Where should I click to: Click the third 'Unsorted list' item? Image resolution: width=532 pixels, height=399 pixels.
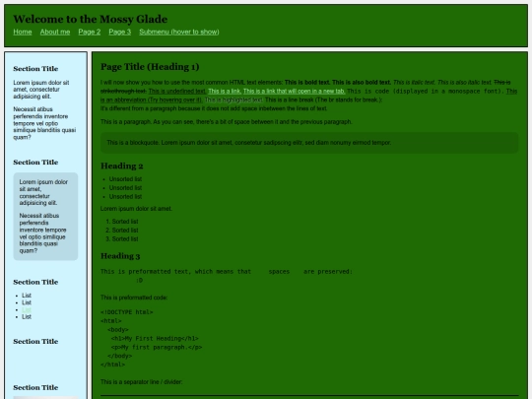pyautogui.click(x=125, y=197)
